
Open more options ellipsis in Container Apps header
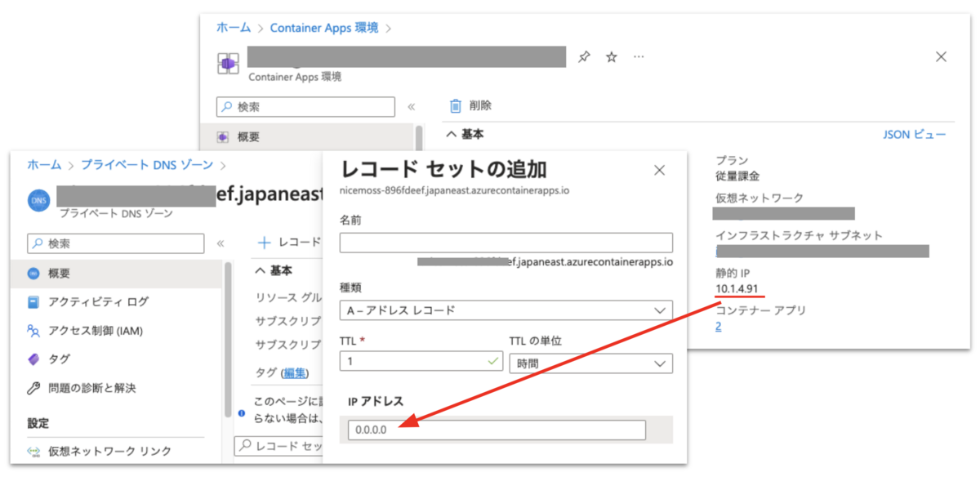coord(639,57)
